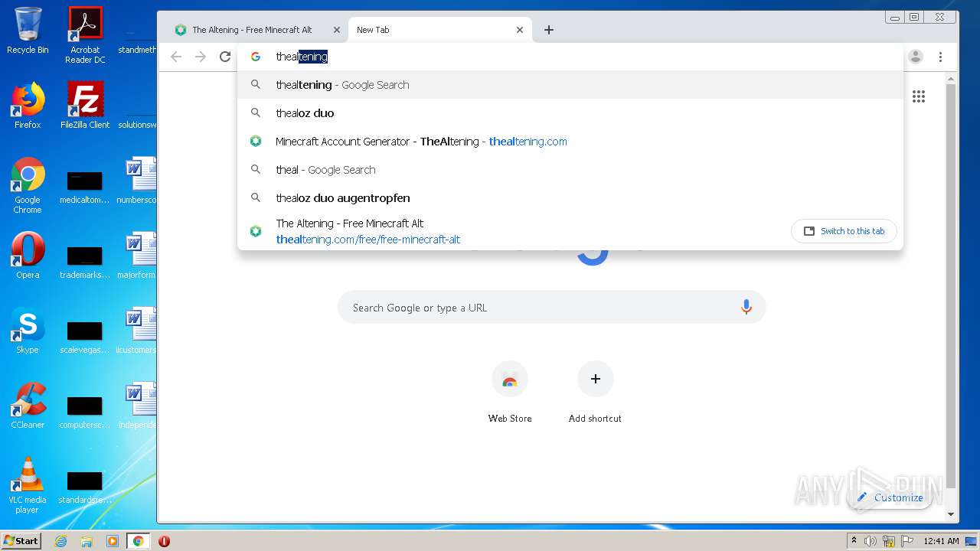Screen dimensions: 980x551
Task: Open Internet Explorer from the taskbar
Action: click(x=60, y=541)
